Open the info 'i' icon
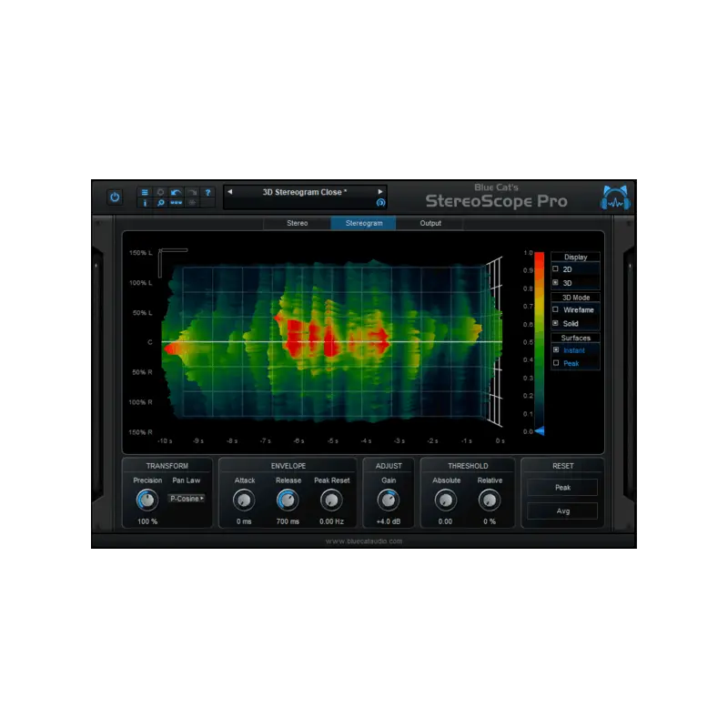Screen dimensions: 728x728 [145, 203]
